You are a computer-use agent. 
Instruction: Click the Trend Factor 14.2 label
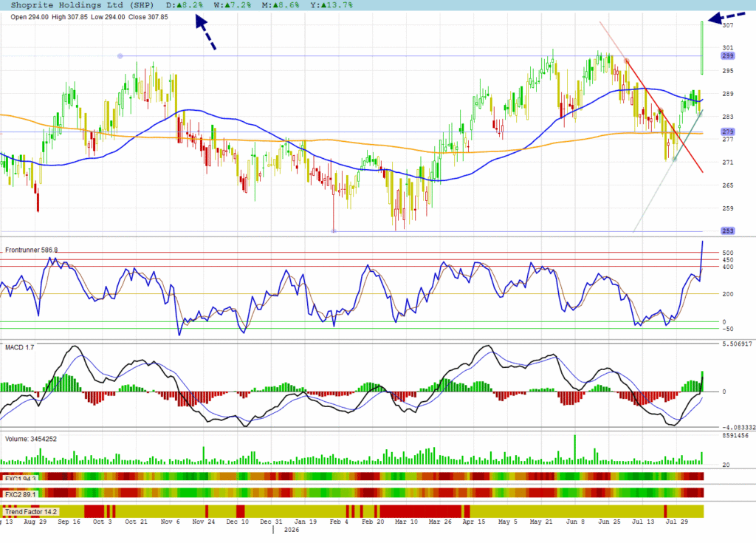tap(31, 512)
